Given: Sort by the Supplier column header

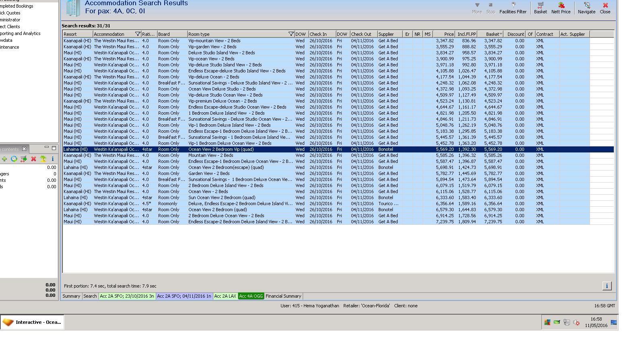Looking at the screenshot, I should [x=390, y=34].
